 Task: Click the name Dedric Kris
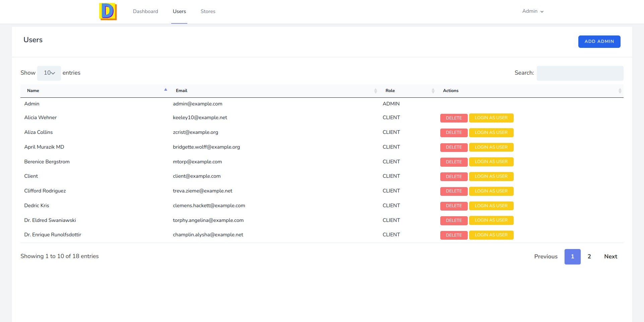click(x=37, y=206)
